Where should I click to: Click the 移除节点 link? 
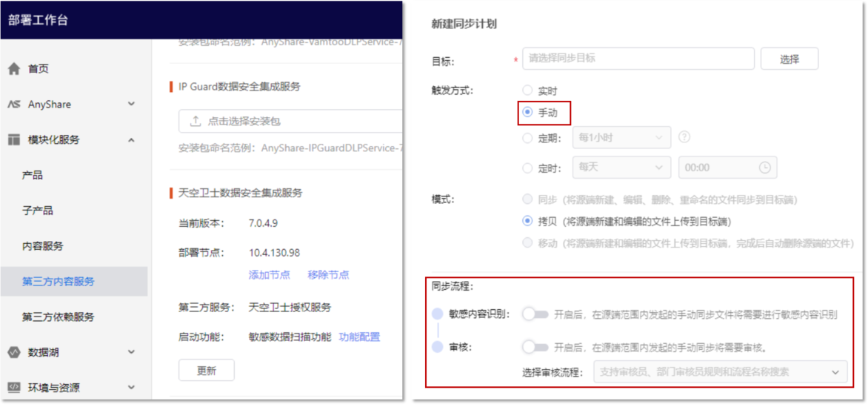pyautogui.click(x=328, y=275)
